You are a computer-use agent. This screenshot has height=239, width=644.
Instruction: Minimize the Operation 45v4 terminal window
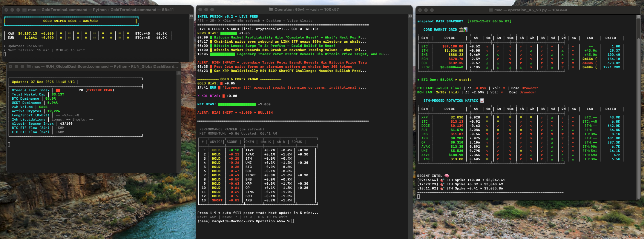[x=206, y=10]
